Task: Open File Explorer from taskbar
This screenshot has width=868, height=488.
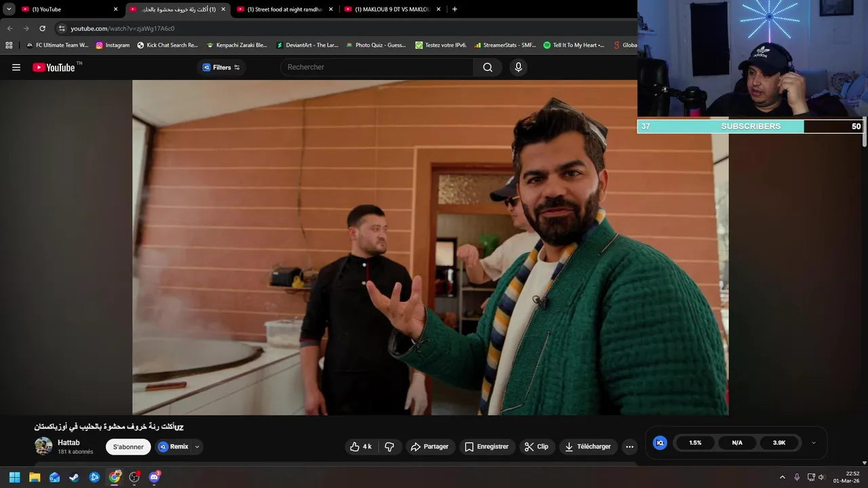Action: pyautogui.click(x=35, y=477)
